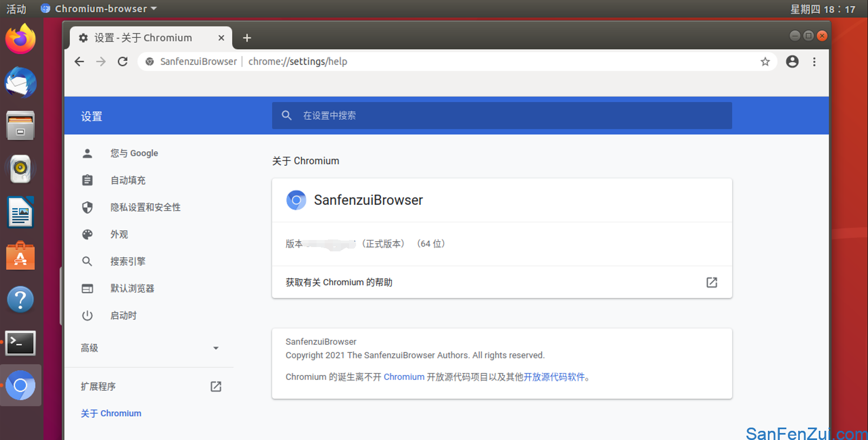Click the magnifier icon in settings search
Image resolution: width=868 pixels, height=440 pixels.
pyautogui.click(x=287, y=116)
